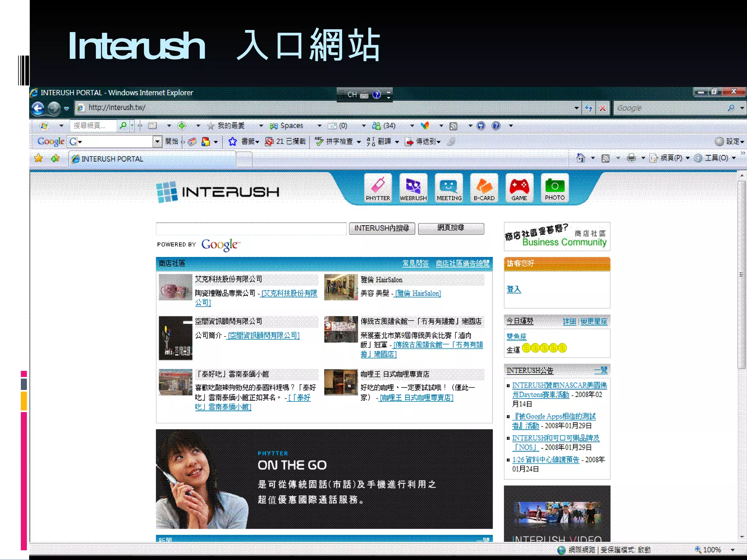
Task: Expand the 書籤 bookmarks dropdown
Action: [257, 142]
